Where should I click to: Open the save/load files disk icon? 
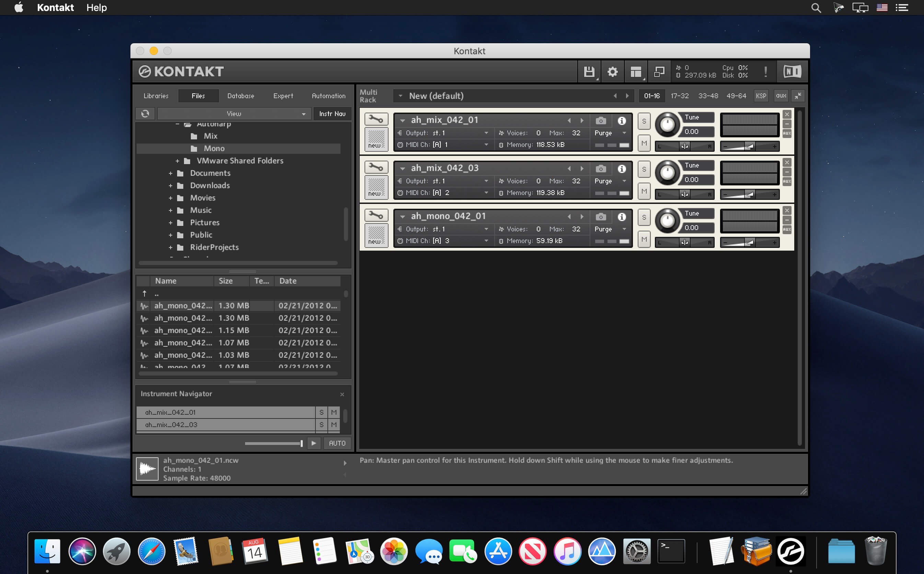click(589, 71)
